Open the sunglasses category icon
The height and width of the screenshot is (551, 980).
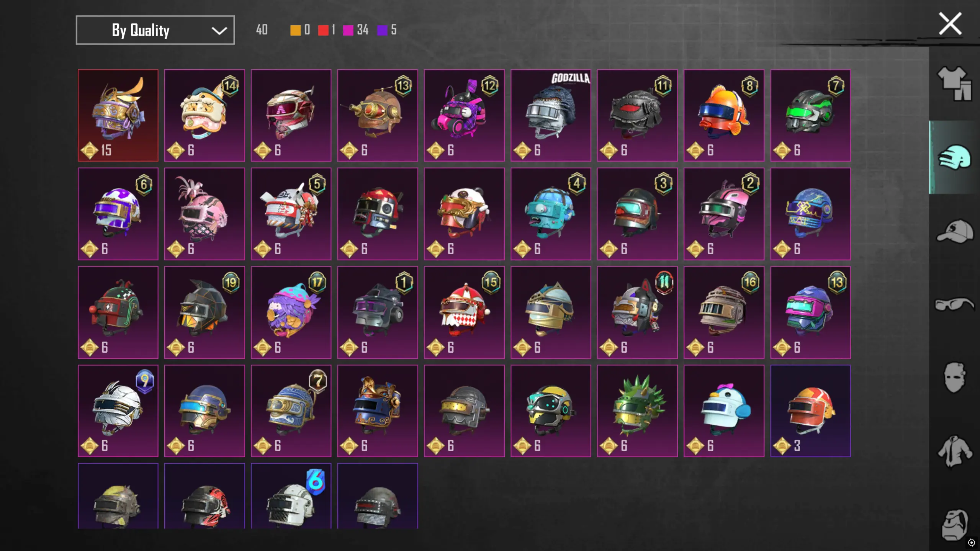[x=954, y=304]
